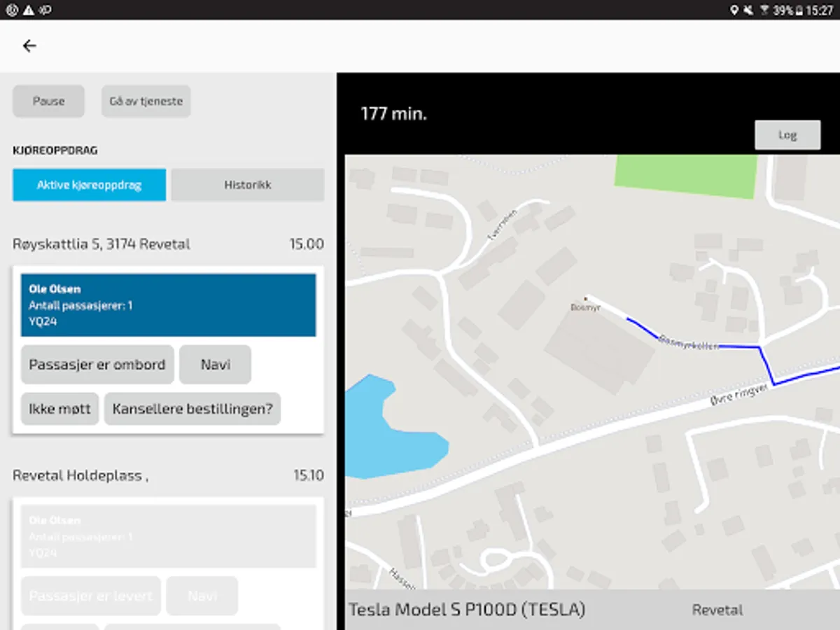Image resolution: width=840 pixels, height=630 pixels.
Task: Click the 15.00 pickup time
Action: [307, 244]
